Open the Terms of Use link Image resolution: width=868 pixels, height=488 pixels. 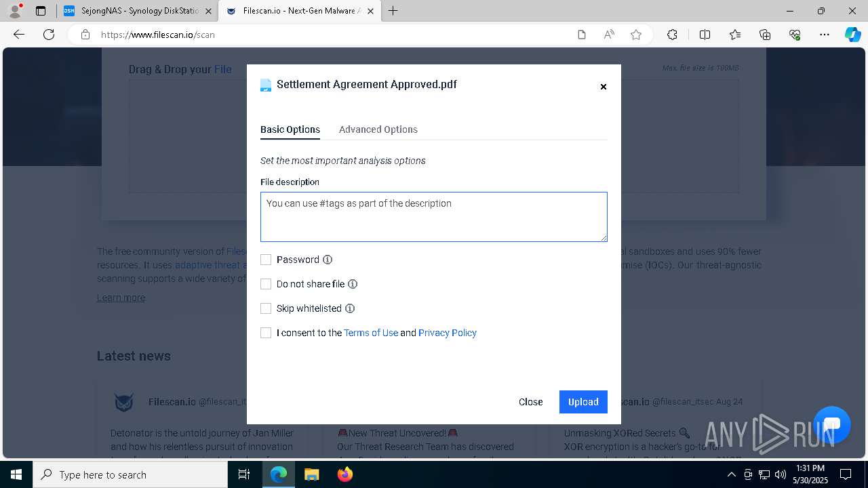(x=371, y=333)
